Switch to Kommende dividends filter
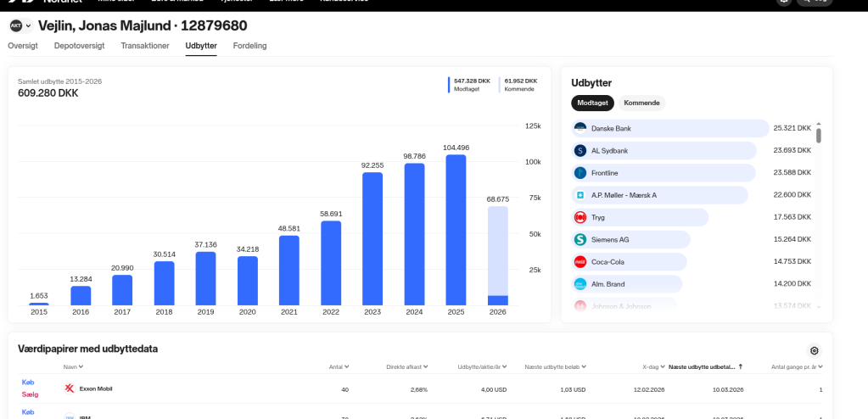The image size is (868, 419). 641,103
